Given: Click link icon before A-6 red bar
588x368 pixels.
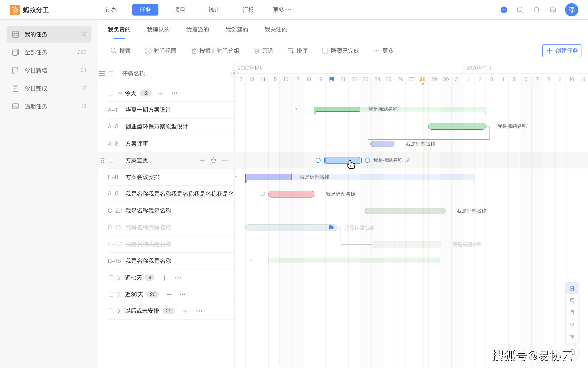Looking at the screenshot, I should point(263,194).
